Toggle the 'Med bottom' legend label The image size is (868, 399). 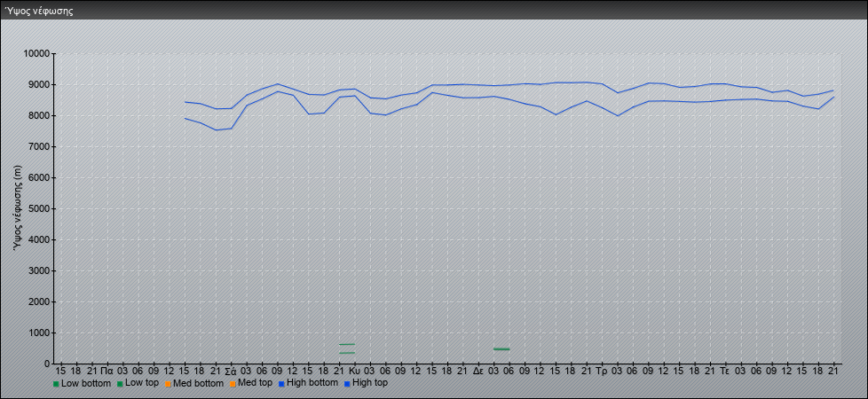click(198, 383)
